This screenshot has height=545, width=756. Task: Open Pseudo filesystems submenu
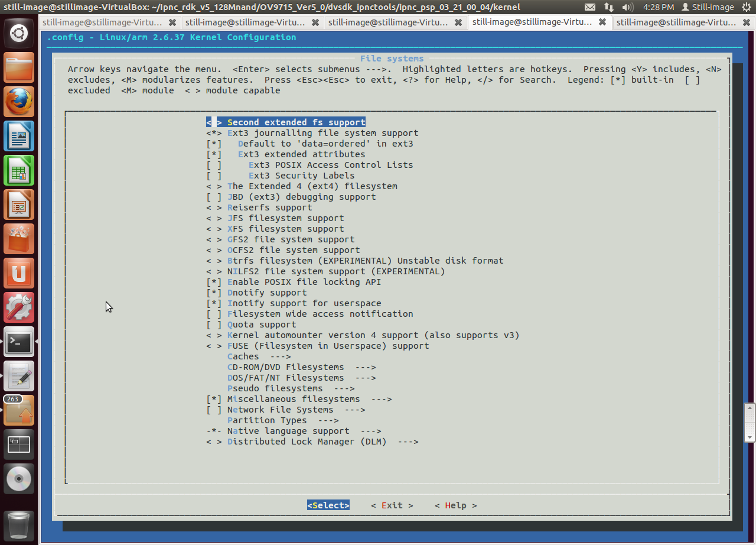(291, 388)
